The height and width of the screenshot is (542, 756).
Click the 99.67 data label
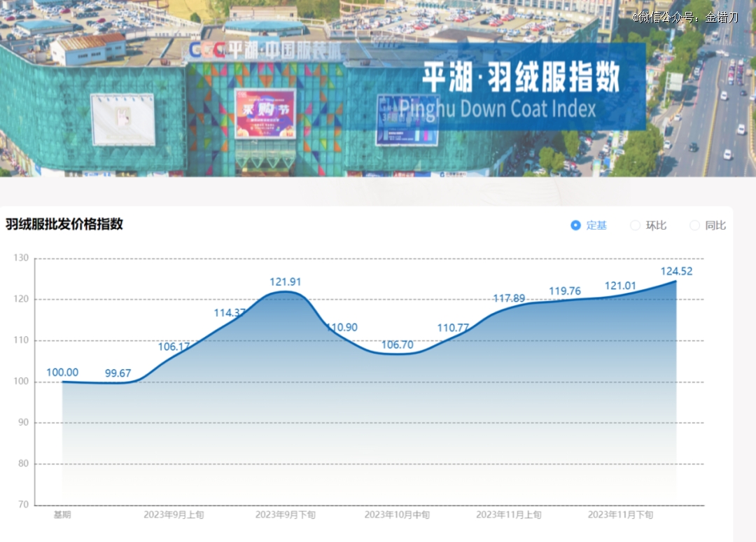click(118, 373)
